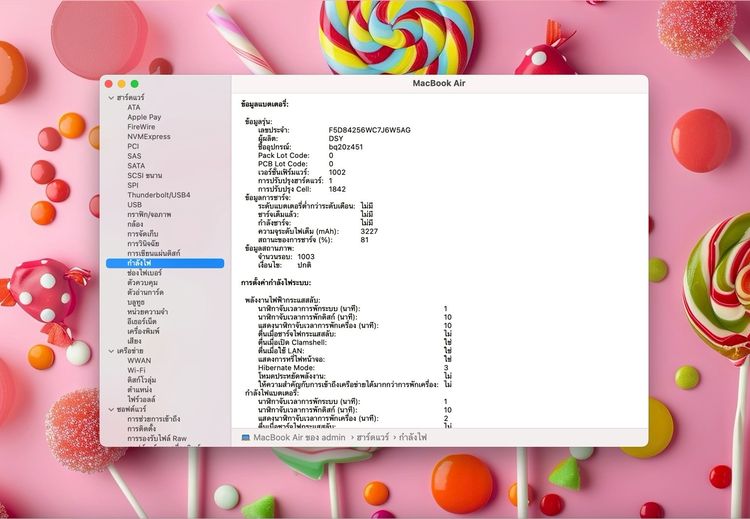Choose FireWire from the sidebar

coord(140,127)
